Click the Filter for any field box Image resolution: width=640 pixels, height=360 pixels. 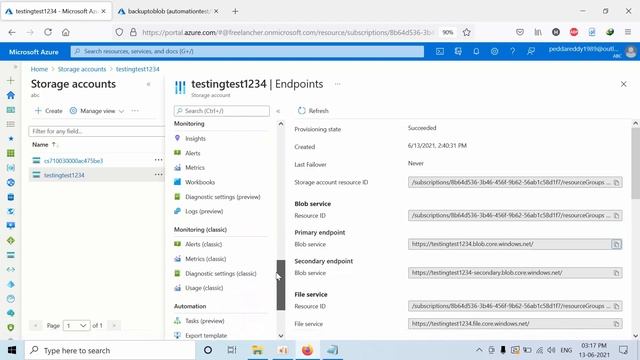(x=96, y=131)
